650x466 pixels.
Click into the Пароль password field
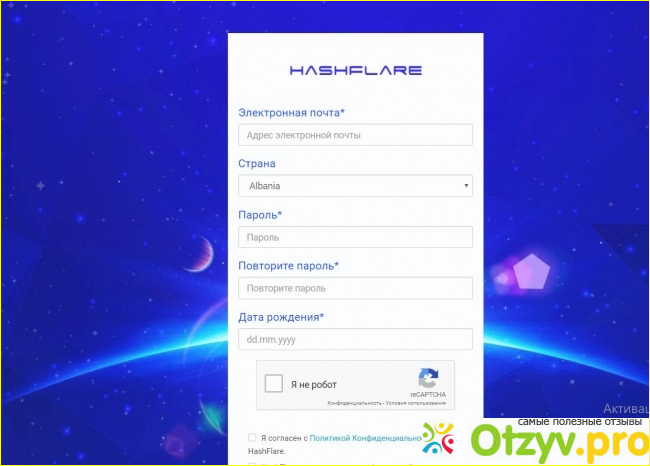[x=355, y=237]
